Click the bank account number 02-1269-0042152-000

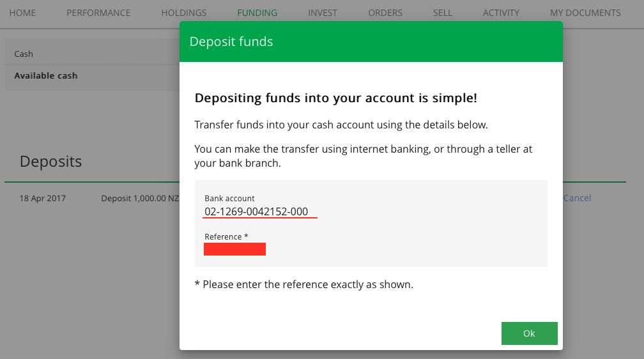coord(256,211)
